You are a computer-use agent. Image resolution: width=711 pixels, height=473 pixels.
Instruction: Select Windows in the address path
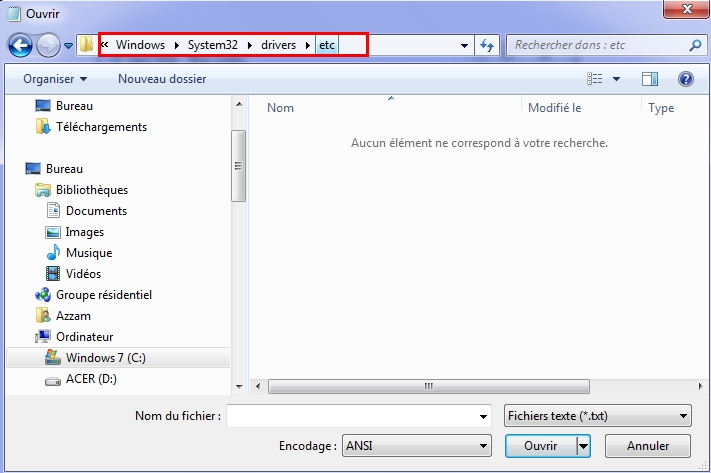pos(140,45)
